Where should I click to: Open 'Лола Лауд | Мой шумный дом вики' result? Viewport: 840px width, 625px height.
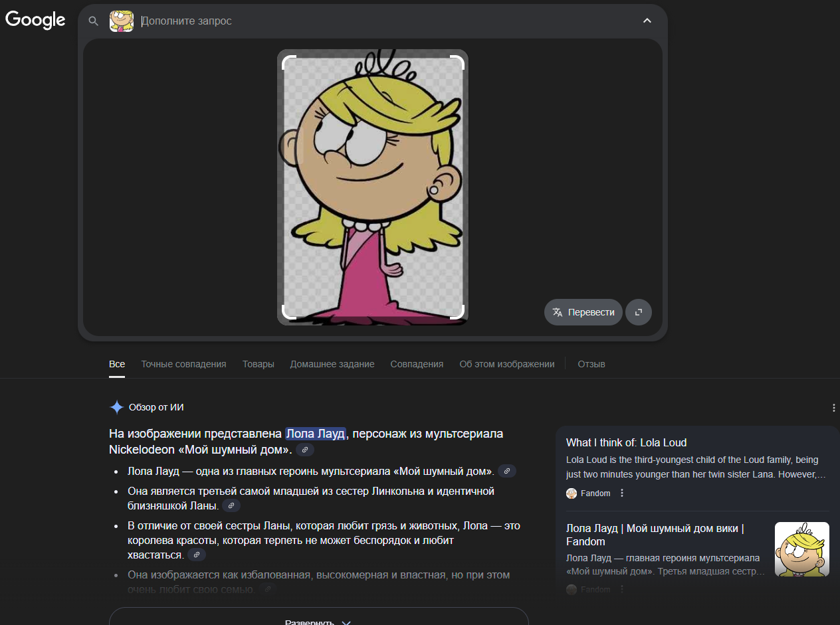655,535
